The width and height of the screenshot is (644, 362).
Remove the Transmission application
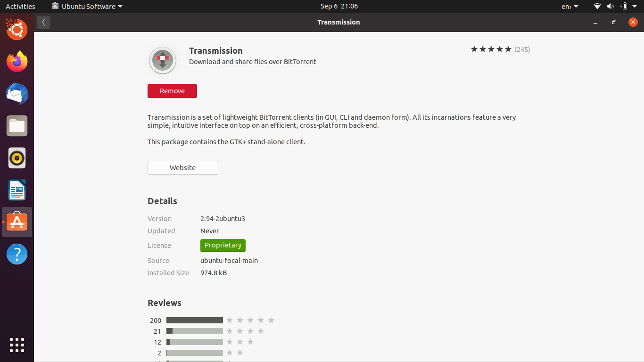[x=172, y=91]
